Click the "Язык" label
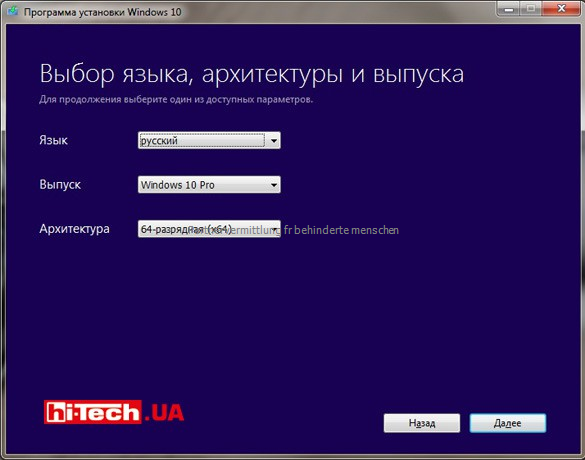 [53, 140]
